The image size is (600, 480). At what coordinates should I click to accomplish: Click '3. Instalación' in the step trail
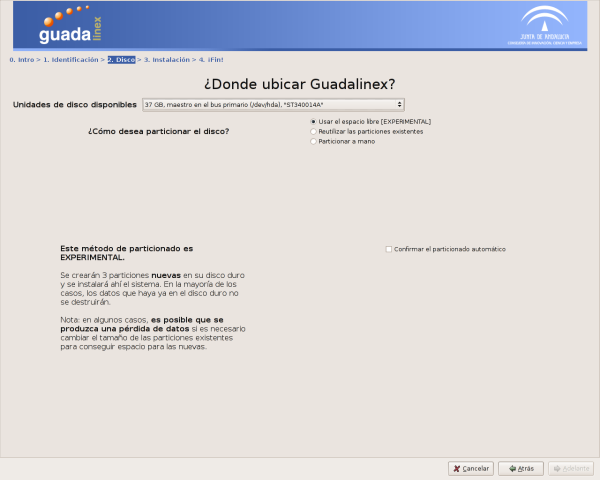[x=167, y=60]
